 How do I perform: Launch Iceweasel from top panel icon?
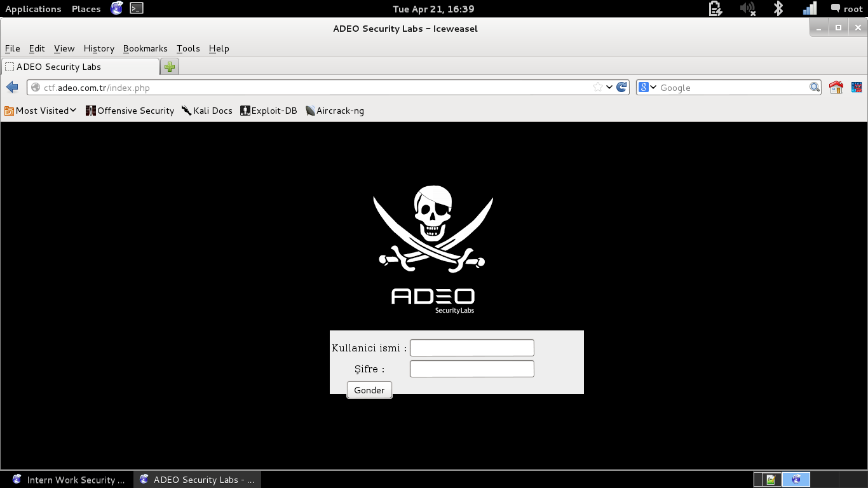pyautogui.click(x=116, y=8)
